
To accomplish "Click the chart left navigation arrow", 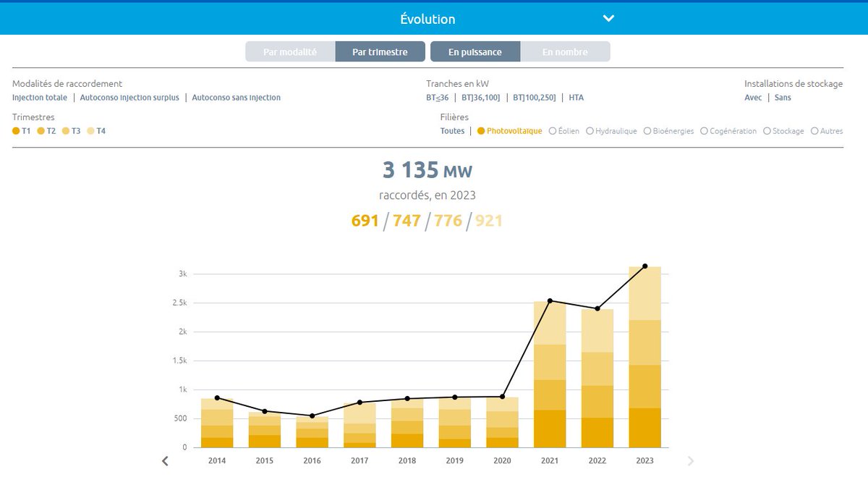I will coord(165,460).
